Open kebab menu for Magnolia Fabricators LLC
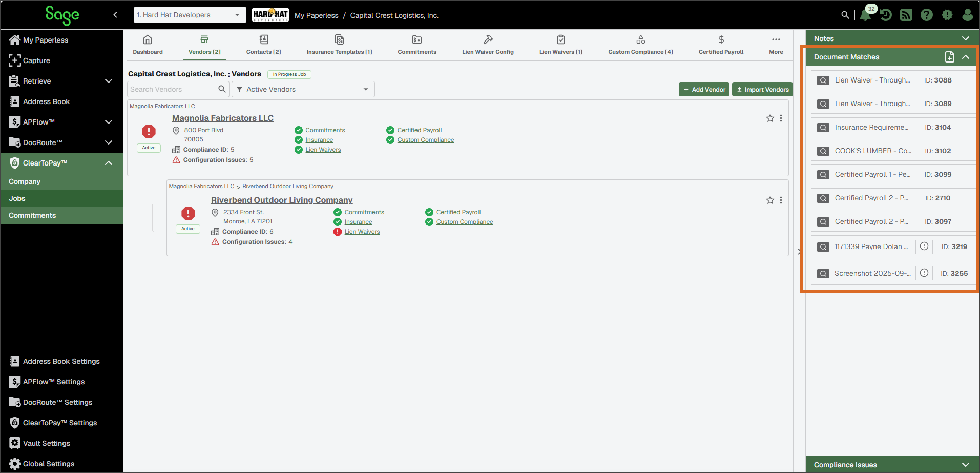 pos(781,118)
